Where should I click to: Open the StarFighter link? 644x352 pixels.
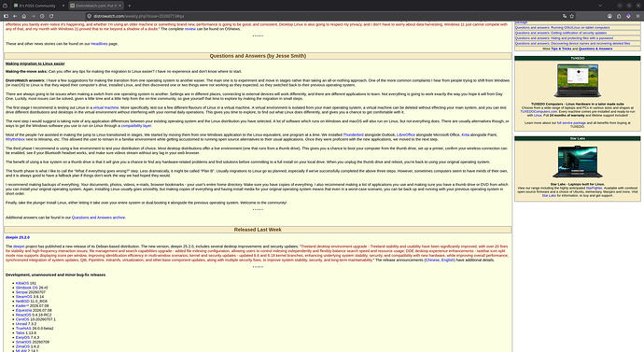pyautogui.click(x=594, y=188)
